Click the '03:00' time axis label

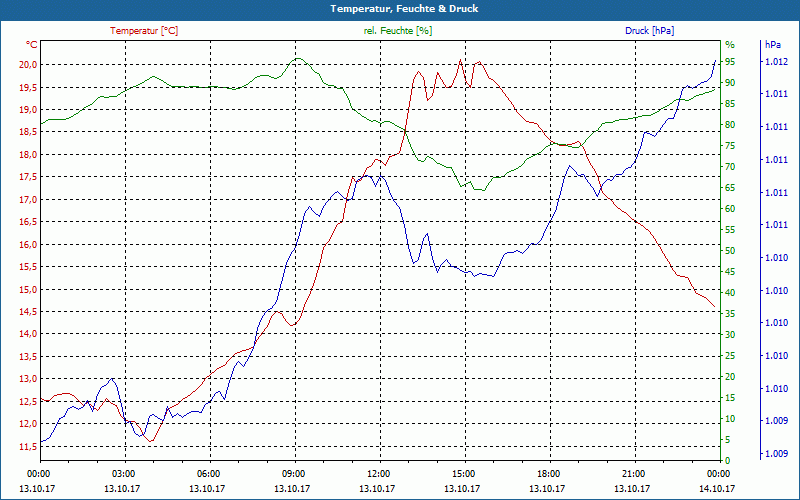click(x=125, y=474)
